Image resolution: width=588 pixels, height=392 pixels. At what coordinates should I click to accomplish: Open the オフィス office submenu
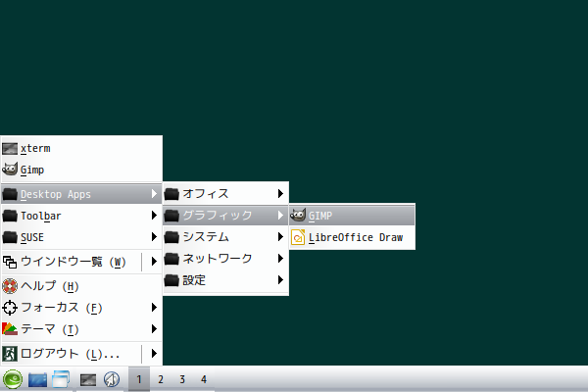[225, 194]
